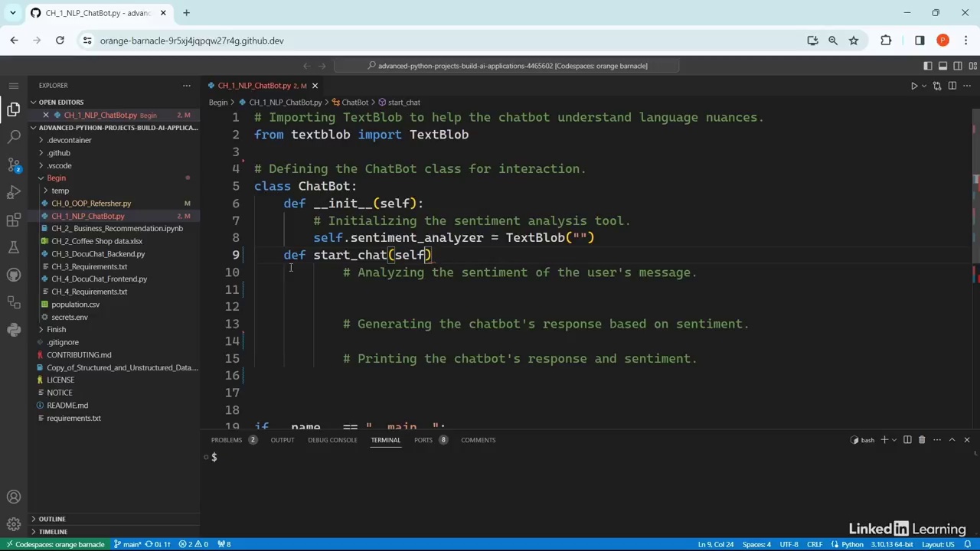Viewport: 980px width, 551px height.
Task: Collapse the Open Editors section
Action: 34,102
